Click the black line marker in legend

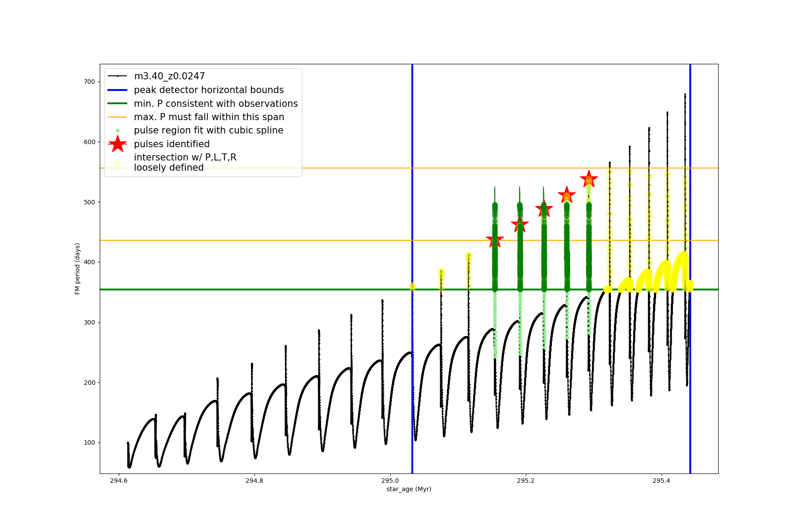[x=117, y=76]
